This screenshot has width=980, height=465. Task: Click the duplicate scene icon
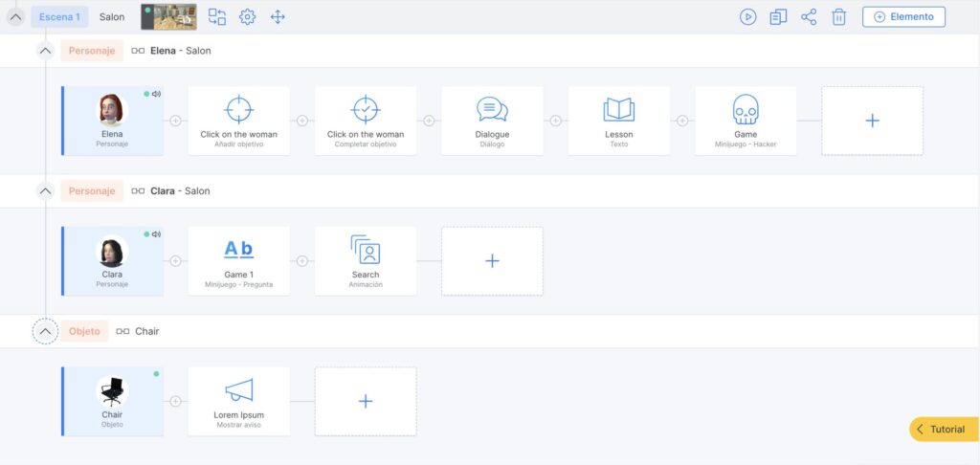[x=778, y=17]
